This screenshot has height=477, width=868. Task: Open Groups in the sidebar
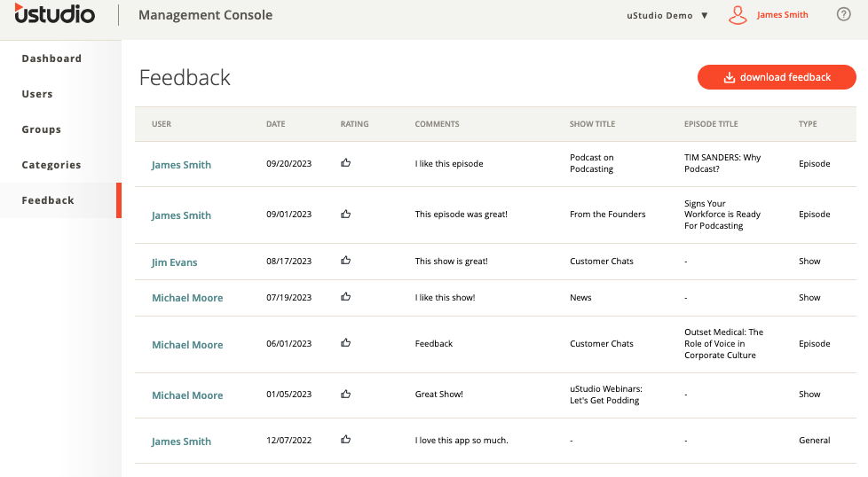click(x=42, y=129)
